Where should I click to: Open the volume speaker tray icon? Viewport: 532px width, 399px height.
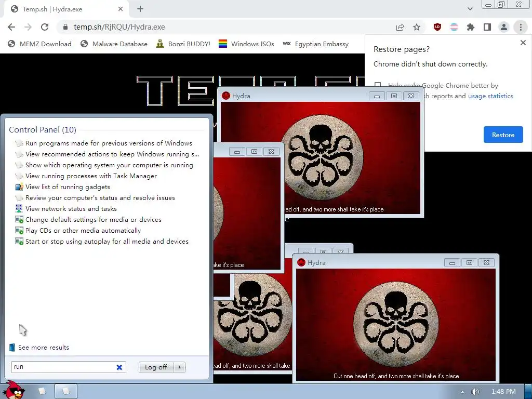tap(475, 392)
